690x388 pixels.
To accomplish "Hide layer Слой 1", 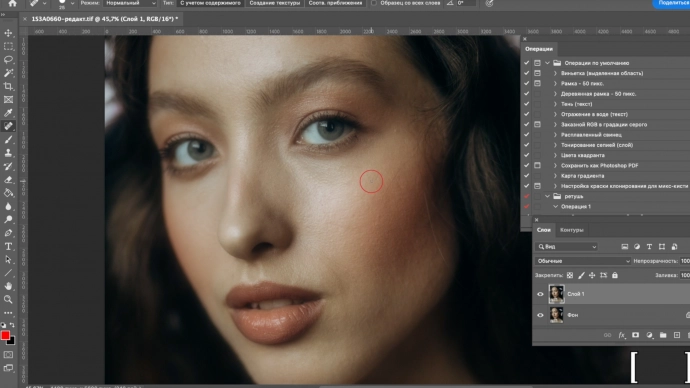I will pos(540,294).
